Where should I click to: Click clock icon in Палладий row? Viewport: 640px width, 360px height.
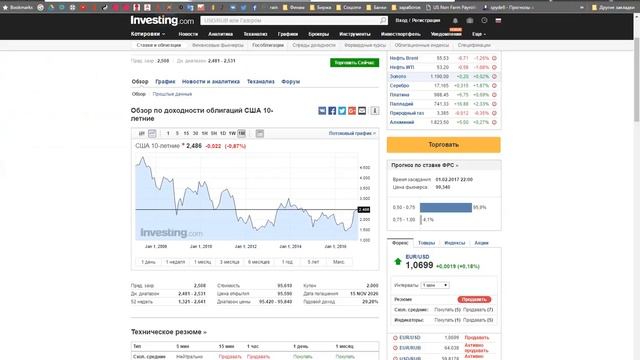[494, 104]
